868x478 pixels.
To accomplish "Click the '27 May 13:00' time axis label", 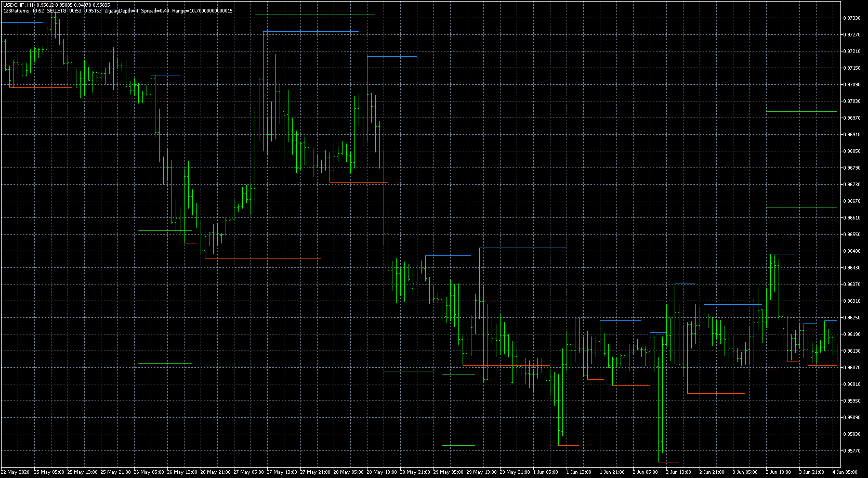I will (282, 472).
